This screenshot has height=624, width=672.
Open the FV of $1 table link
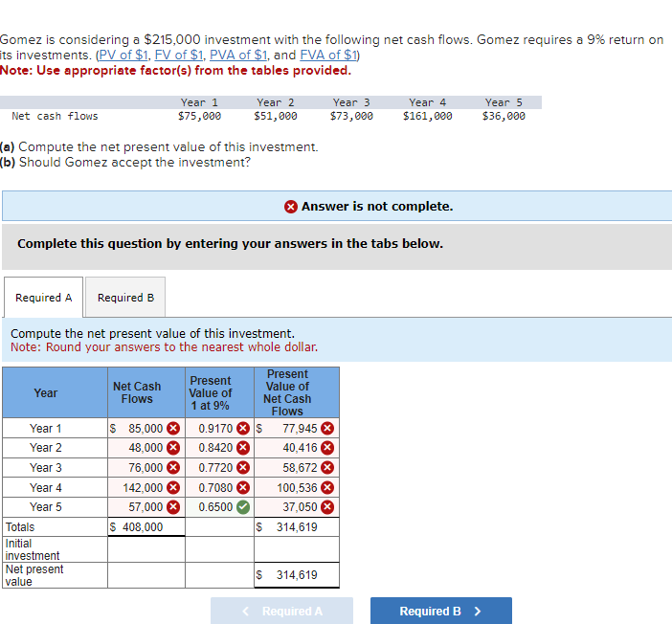179,55
